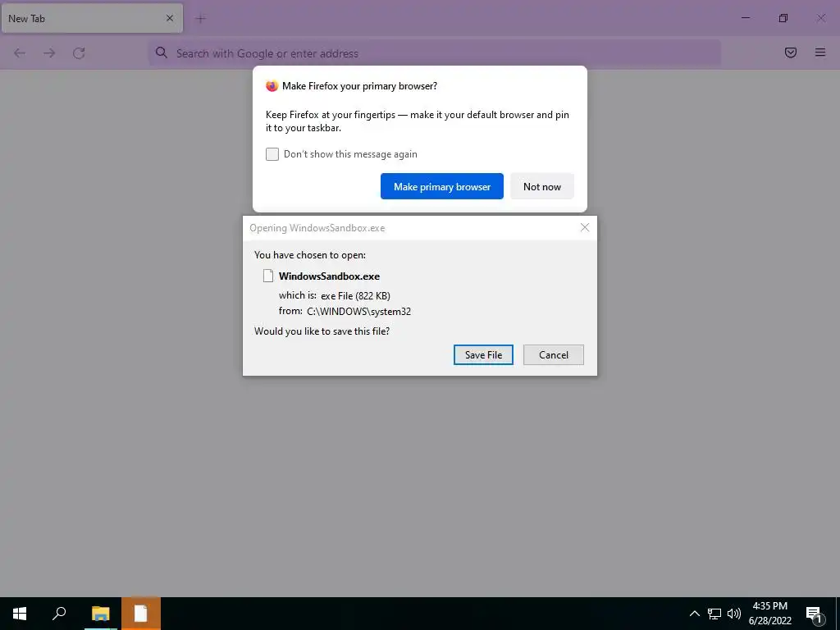Click the Make primary browser button
Image resolution: width=840 pixels, height=630 pixels.
pos(442,186)
